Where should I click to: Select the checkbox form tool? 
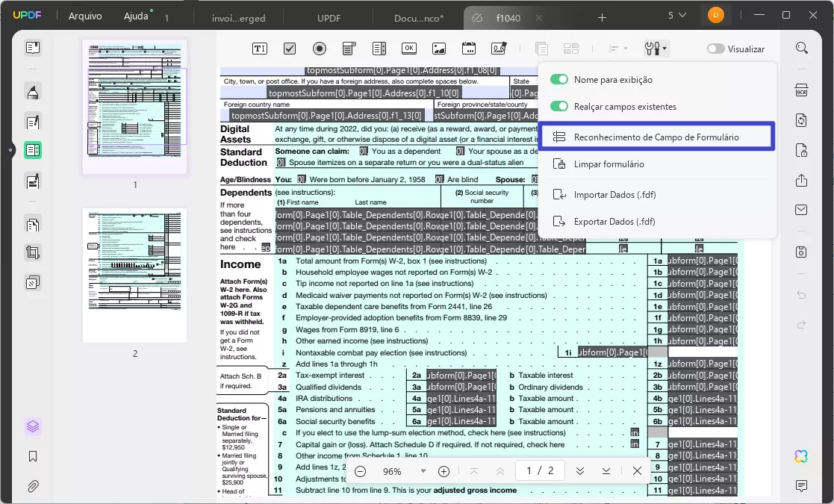click(x=290, y=49)
